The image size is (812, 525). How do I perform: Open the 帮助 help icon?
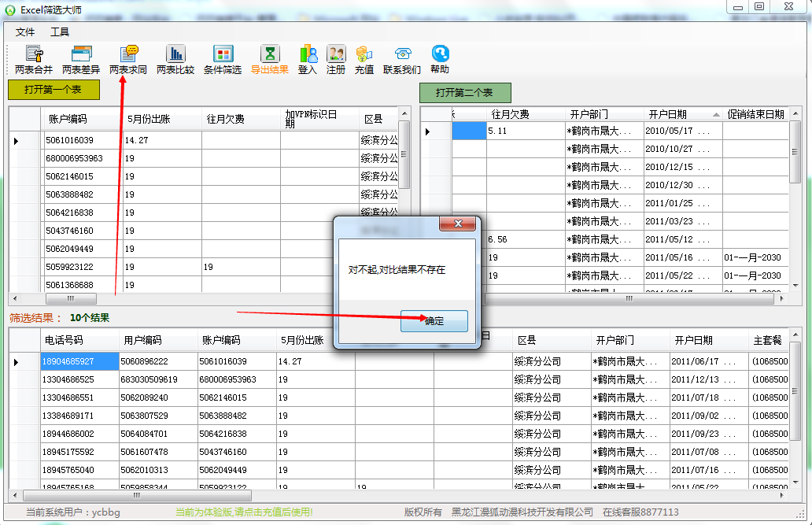click(x=440, y=60)
